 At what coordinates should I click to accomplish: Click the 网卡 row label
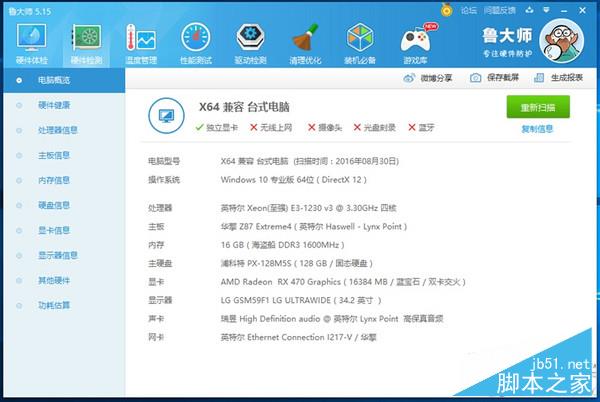156,337
